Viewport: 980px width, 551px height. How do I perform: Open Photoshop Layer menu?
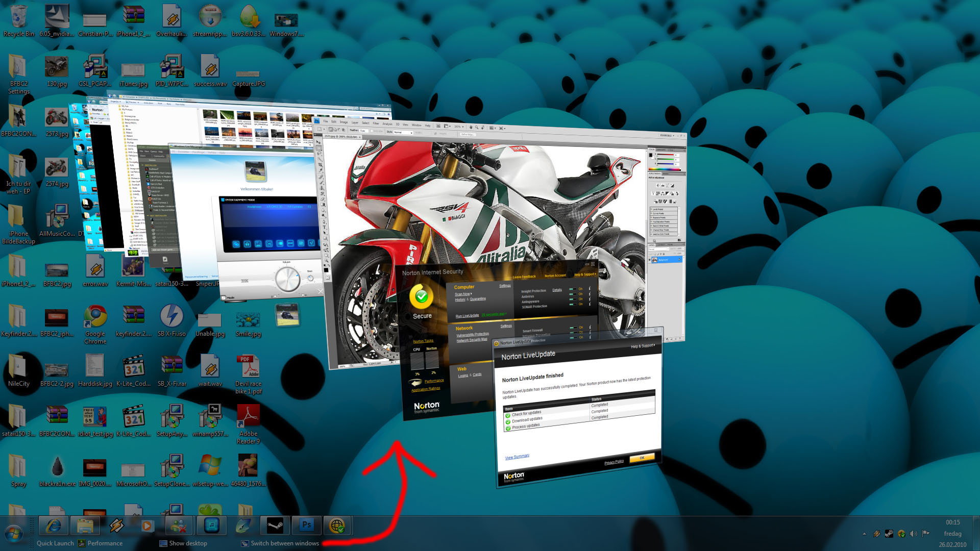click(355, 122)
